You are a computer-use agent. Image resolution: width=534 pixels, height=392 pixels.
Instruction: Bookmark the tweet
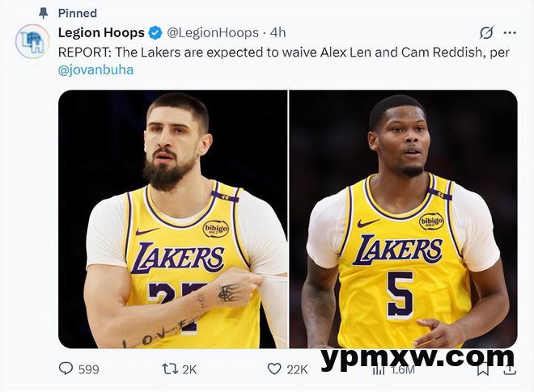[483, 369]
